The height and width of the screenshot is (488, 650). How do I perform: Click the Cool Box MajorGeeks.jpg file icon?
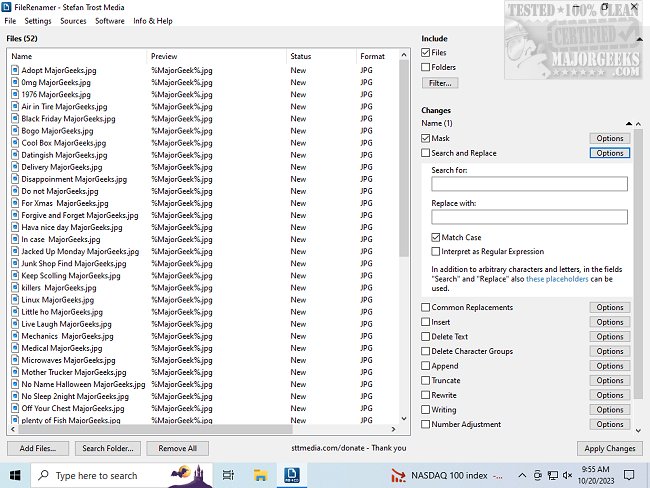pos(15,143)
